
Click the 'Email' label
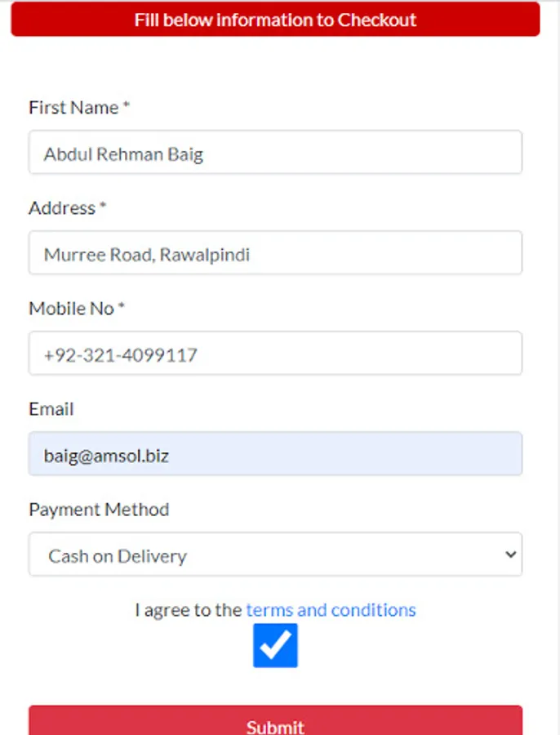[51, 409]
